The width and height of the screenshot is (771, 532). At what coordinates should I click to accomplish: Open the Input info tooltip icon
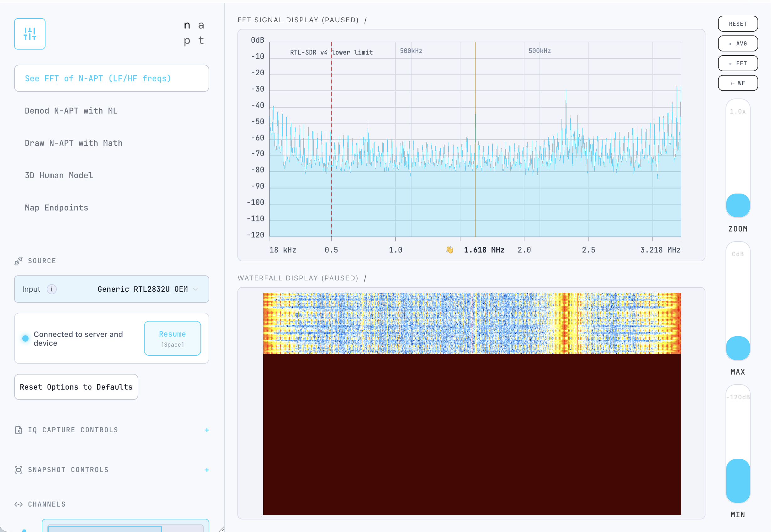(52, 289)
